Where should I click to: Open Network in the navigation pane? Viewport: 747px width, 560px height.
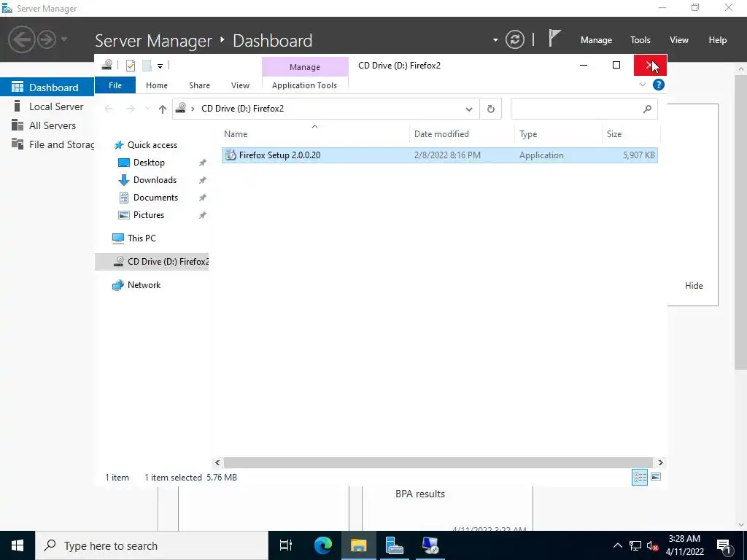144,285
